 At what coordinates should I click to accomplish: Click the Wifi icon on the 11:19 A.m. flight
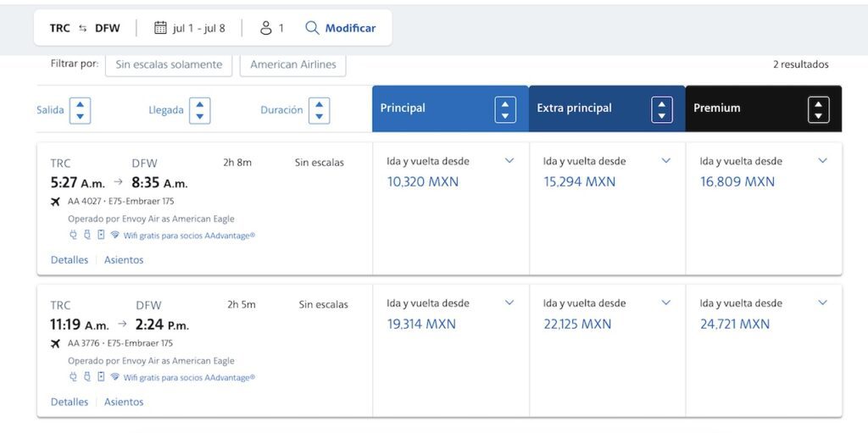(114, 376)
